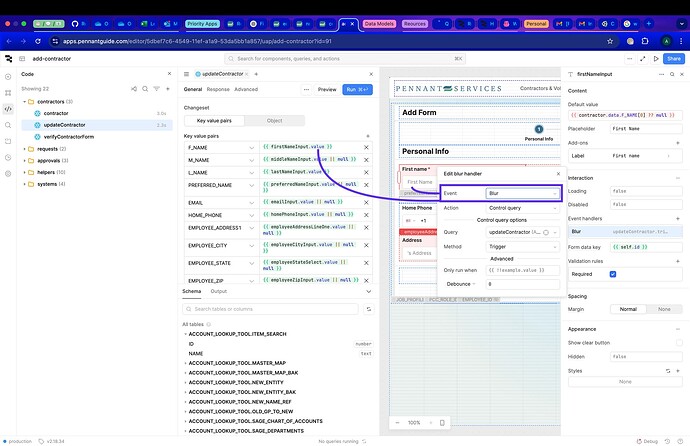Screen dimensions: 690x446
Task: Add a validation rule with plus
Action: [678, 261]
